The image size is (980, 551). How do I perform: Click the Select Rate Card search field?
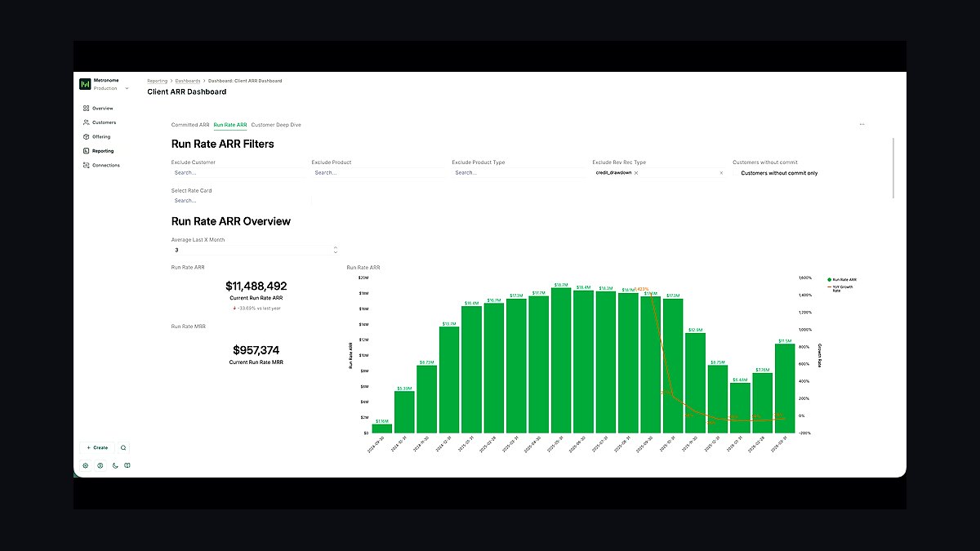pyautogui.click(x=241, y=200)
